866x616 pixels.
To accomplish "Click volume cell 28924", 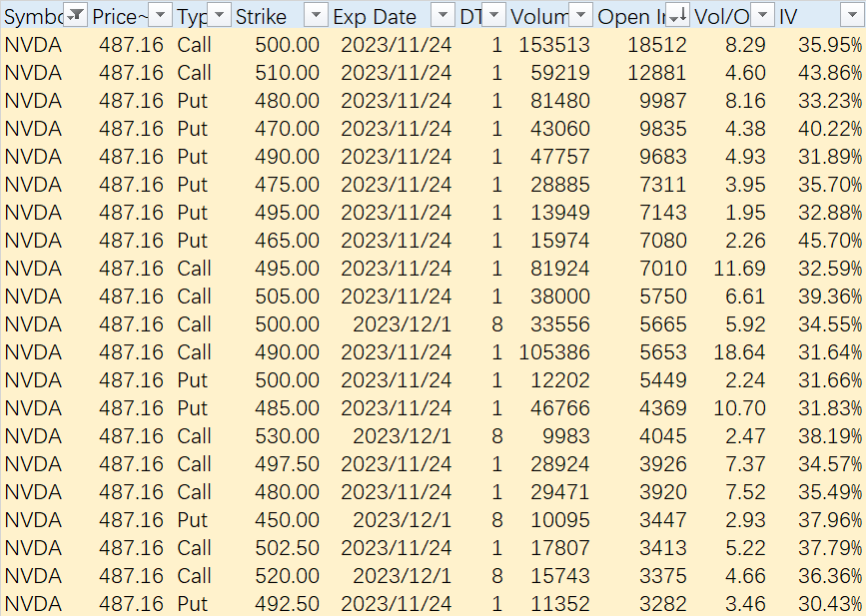I will 560,464.
